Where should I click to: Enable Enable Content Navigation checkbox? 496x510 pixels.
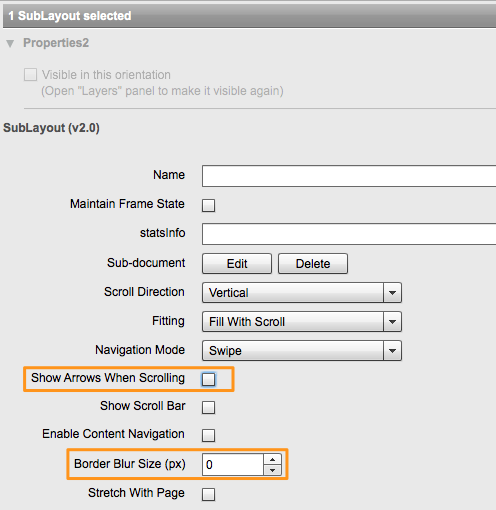point(208,435)
